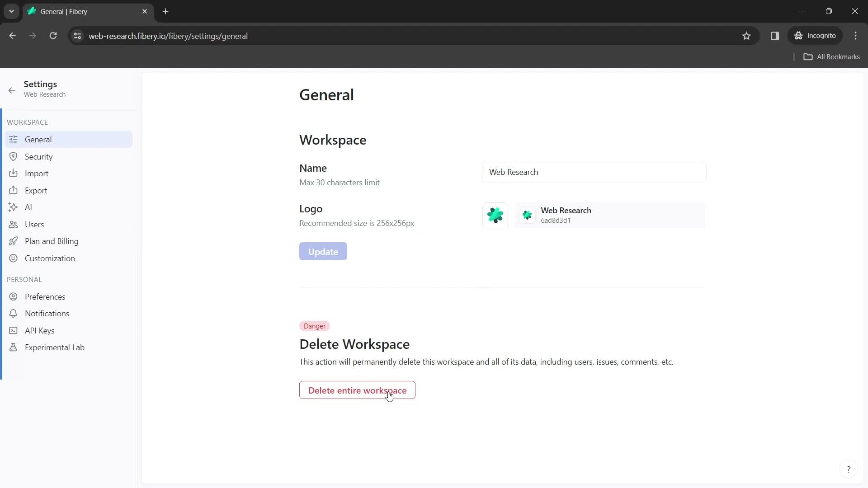Click the Users people icon
This screenshot has height=488, width=868.
coord(13,224)
